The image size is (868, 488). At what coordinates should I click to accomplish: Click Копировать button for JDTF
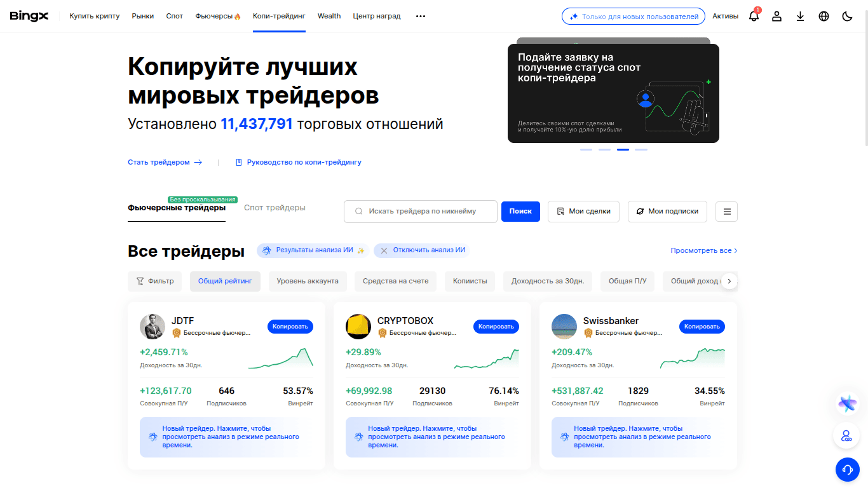[290, 327]
